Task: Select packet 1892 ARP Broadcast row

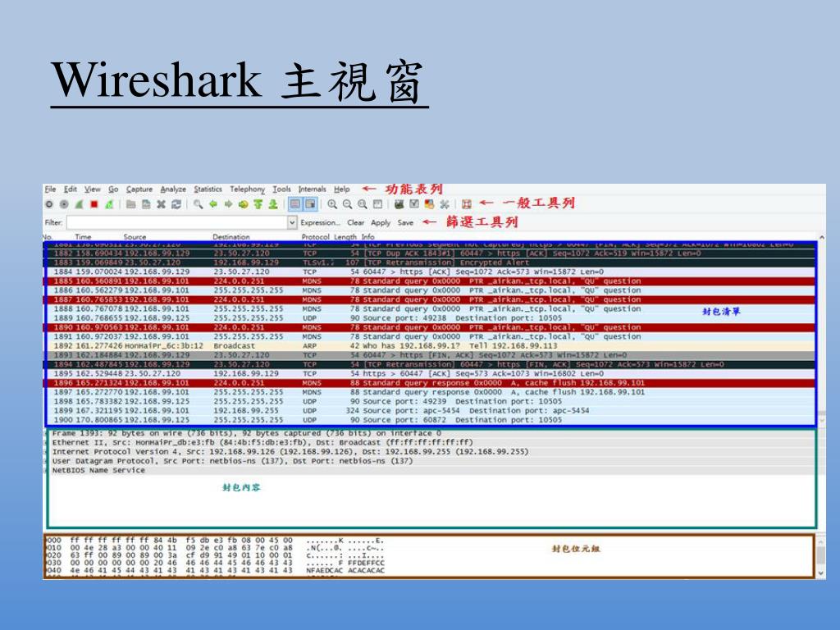Action: click(431, 346)
